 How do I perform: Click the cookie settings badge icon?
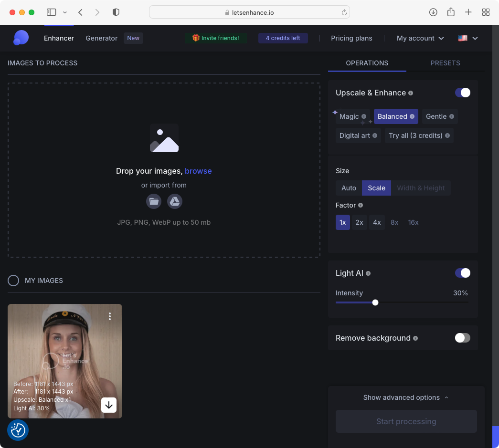(18, 430)
